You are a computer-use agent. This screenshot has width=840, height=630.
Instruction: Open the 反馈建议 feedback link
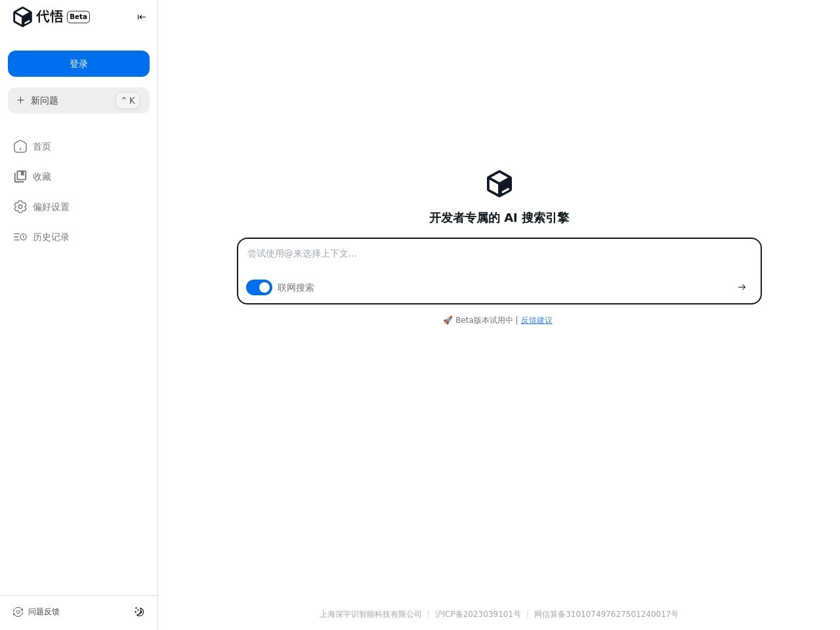(x=536, y=320)
